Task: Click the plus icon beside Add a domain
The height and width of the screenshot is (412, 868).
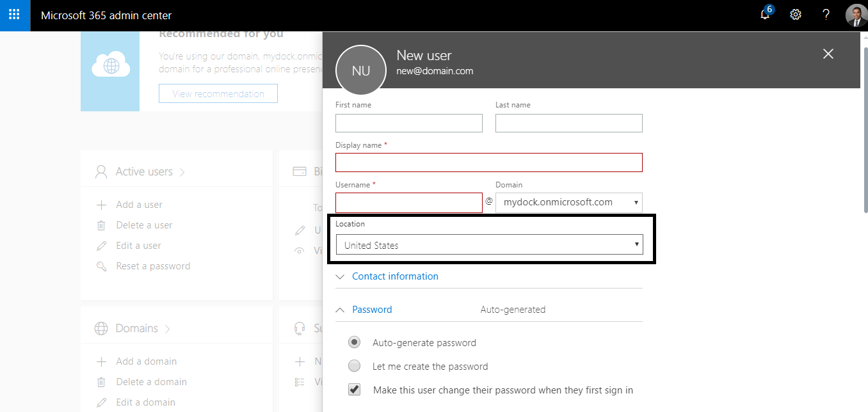Action: [x=101, y=361]
